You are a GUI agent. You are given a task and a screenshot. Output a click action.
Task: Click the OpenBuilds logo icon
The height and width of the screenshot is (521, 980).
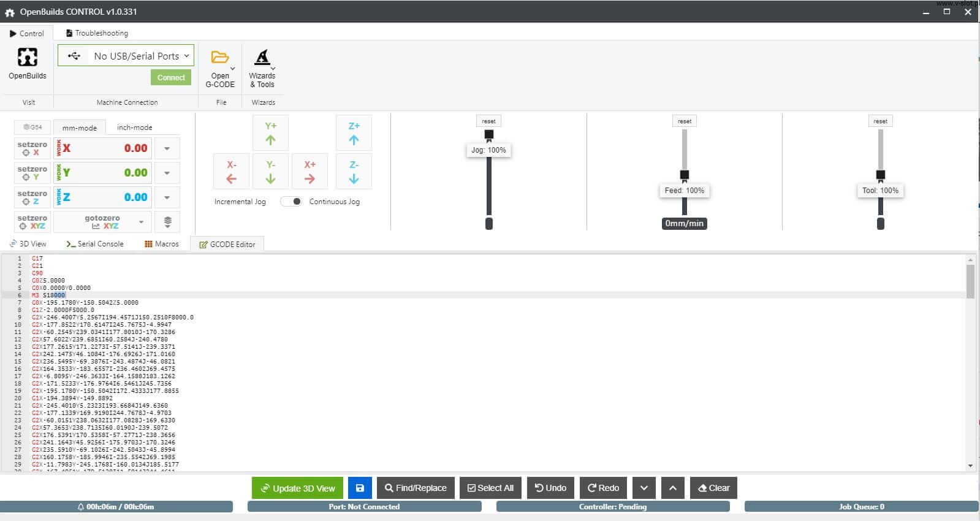click(27, 57)
